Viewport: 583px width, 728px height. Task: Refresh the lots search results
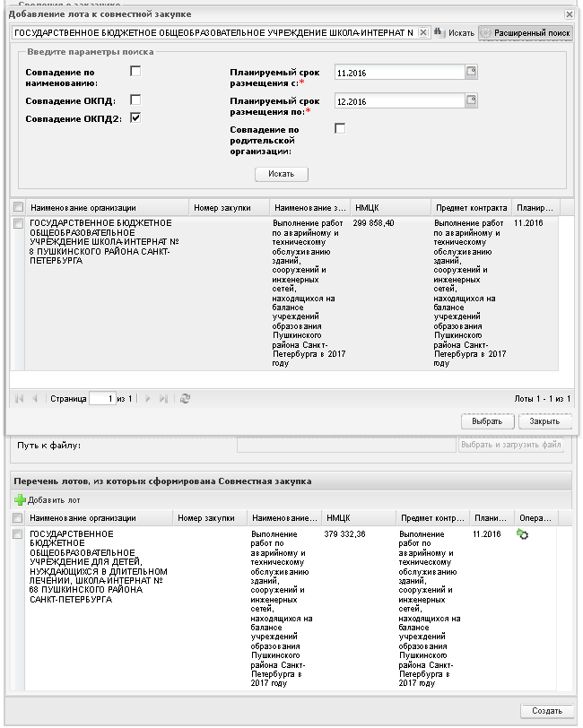tap(185, 398)
